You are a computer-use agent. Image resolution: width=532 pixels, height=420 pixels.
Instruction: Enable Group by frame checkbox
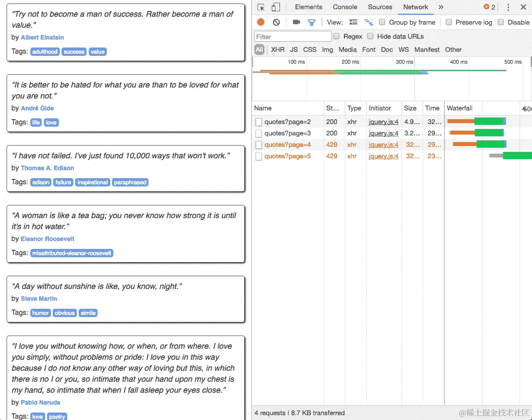coord(382,22)
